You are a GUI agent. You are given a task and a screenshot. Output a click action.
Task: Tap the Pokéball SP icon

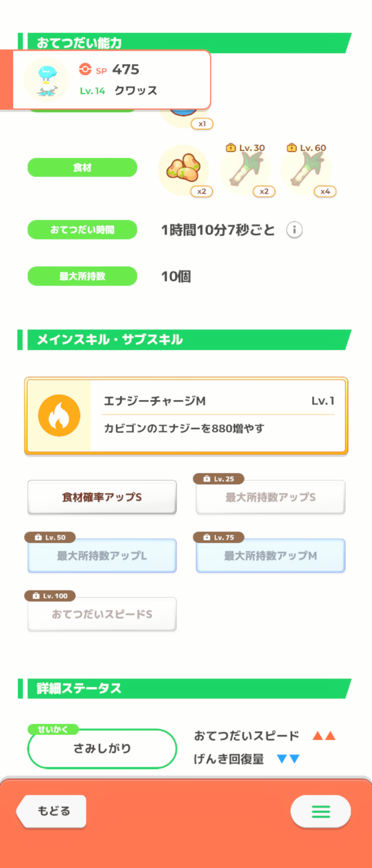tap(85, 69)
